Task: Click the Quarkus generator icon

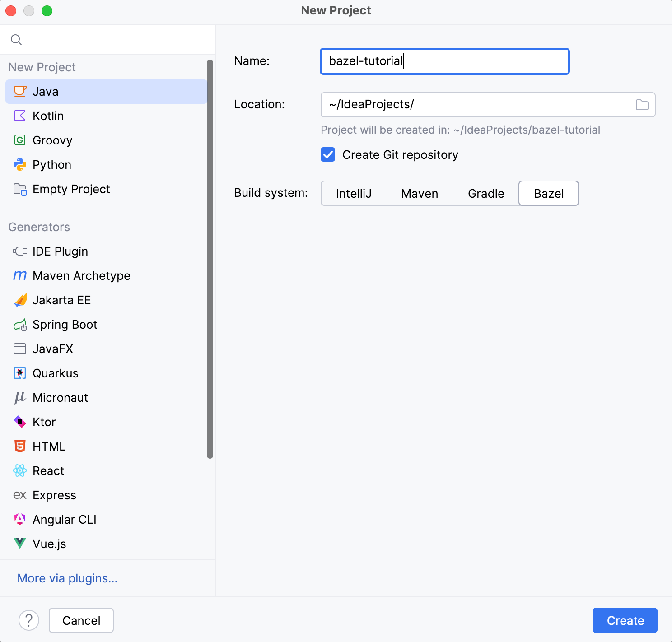Action: (20, 373)
